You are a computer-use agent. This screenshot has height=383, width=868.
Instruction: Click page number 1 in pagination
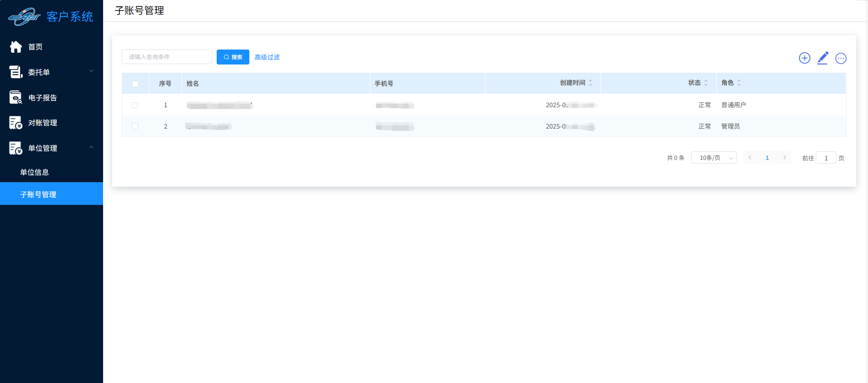(767, 158)
